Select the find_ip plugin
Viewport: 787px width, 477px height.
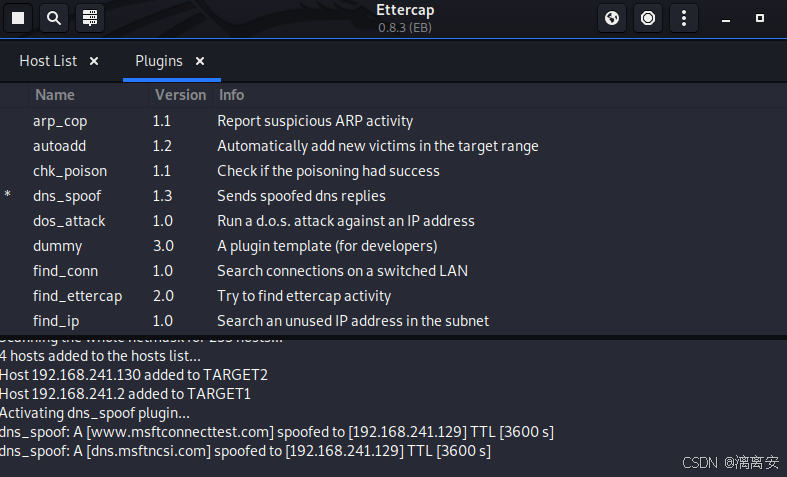(394, 321)
